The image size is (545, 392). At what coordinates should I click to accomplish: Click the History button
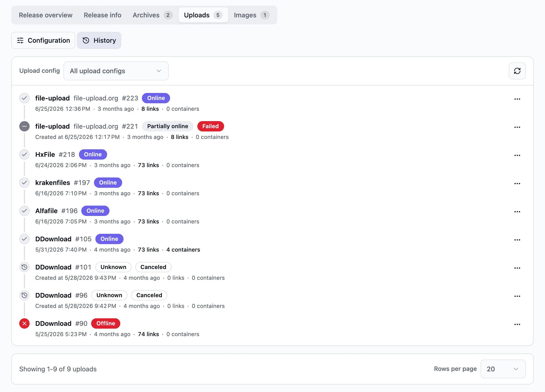click(99, 40)
